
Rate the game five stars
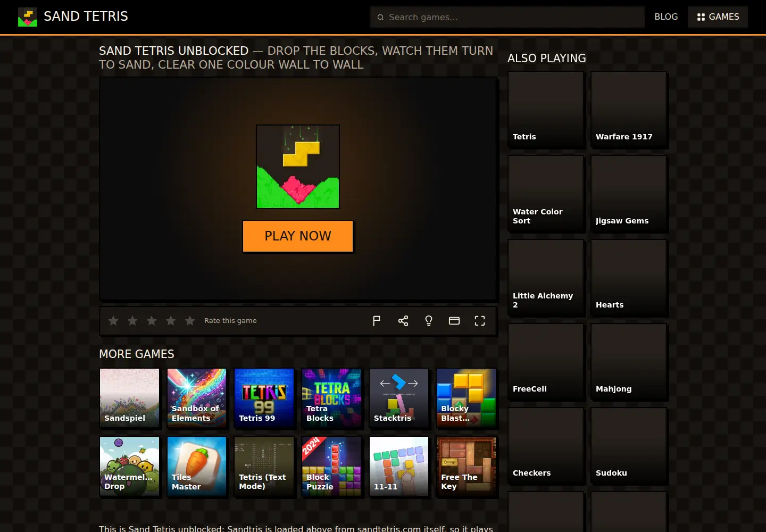click(x=190, y=320)
